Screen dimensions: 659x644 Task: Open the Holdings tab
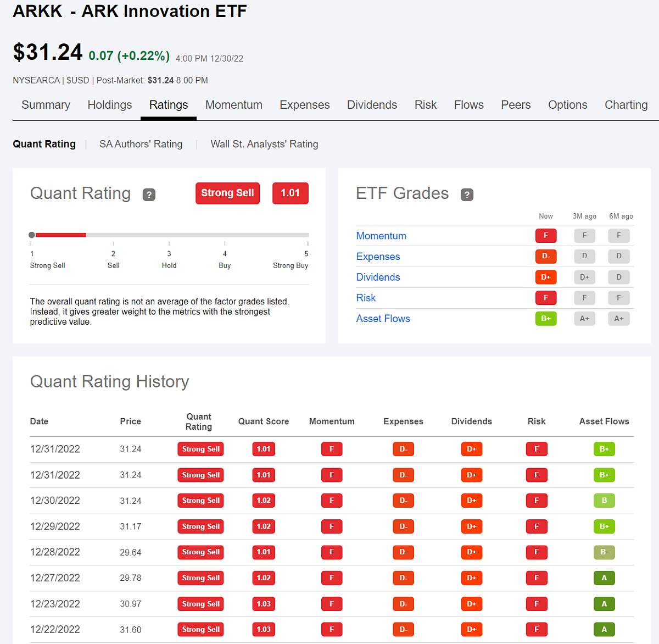coord(110,105)
